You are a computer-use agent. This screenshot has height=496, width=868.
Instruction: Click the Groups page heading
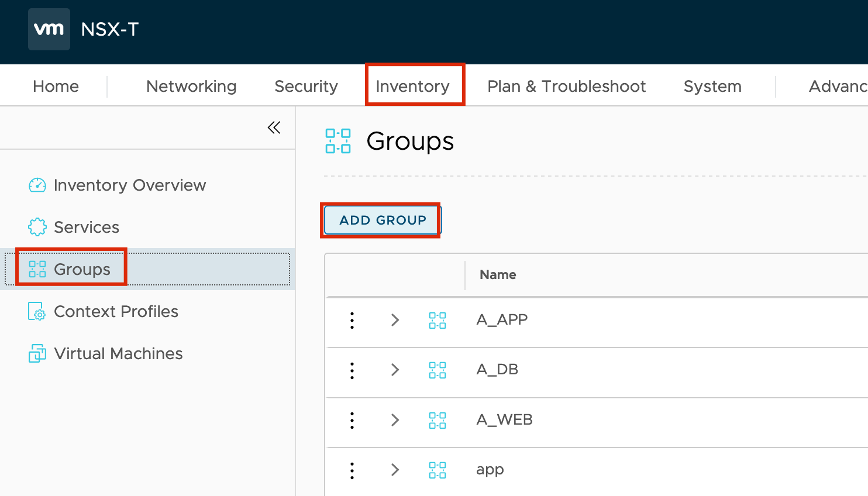click(x=410, y=142)
